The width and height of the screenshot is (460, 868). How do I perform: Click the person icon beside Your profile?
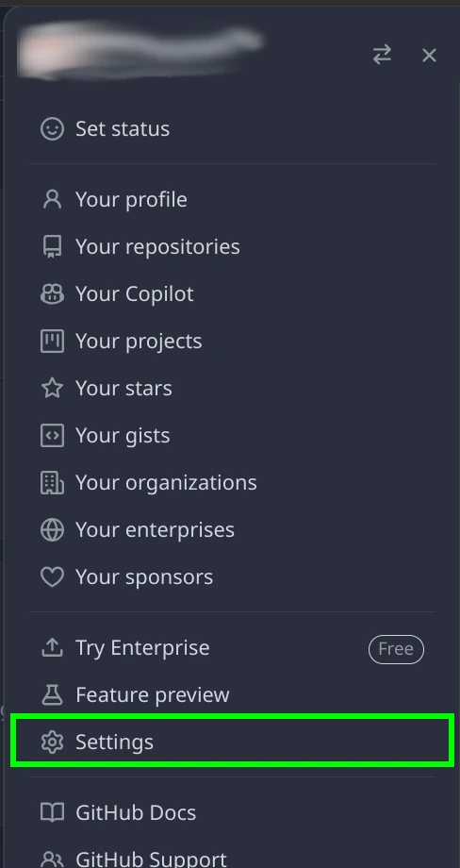tap(52, 199)
